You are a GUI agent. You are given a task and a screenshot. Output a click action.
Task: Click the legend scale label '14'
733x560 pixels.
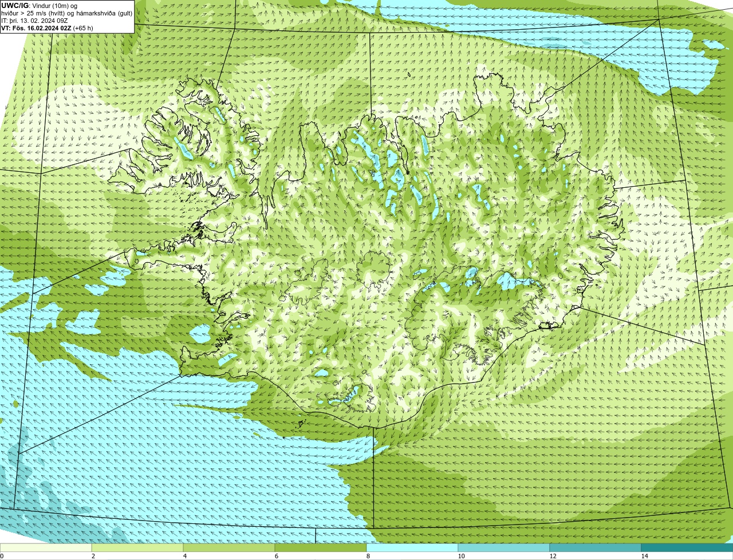pos(644,556)
